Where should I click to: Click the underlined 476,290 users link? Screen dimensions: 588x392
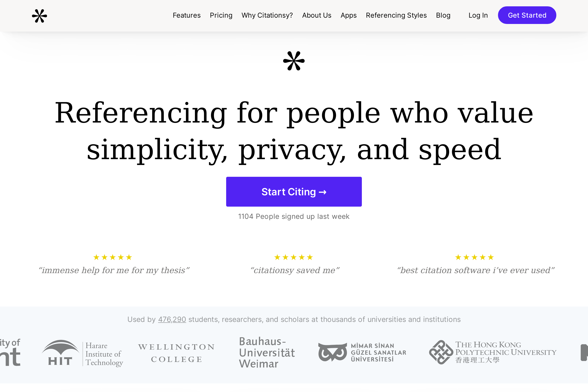(172, 319)
